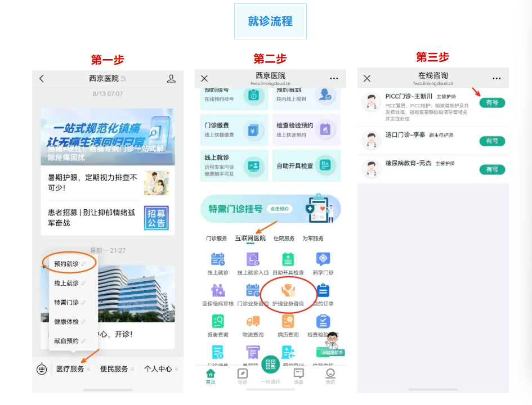The height and width of the screenshot is (405, 532).
Task: Select the text 糖尿病教育-元杰
Action: pyautogui.click(x=408, y=163)
